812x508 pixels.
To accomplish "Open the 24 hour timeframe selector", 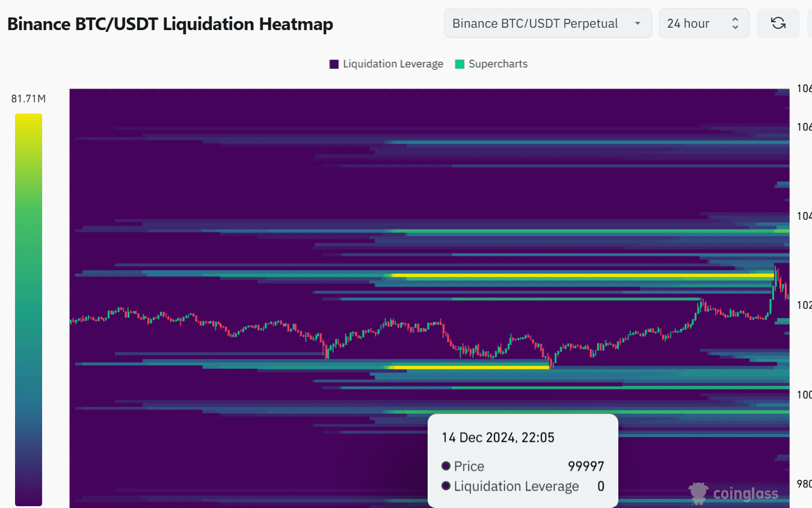I will (x=704, y=23).
